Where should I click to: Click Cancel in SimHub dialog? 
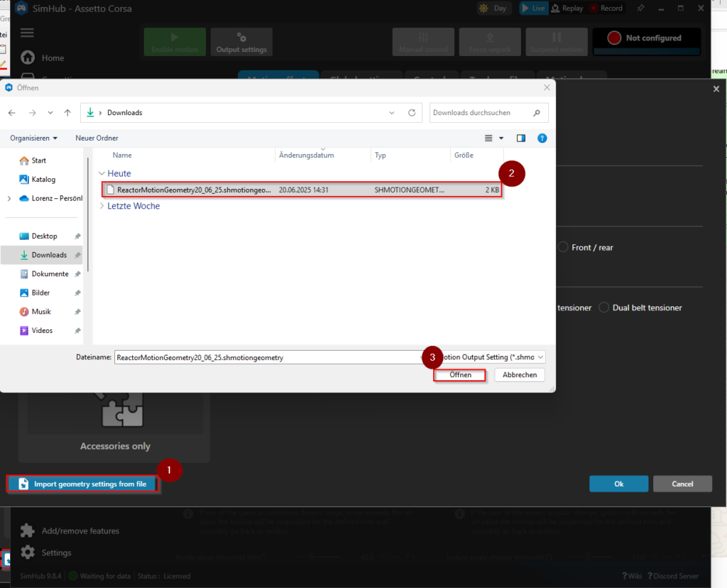682,484
